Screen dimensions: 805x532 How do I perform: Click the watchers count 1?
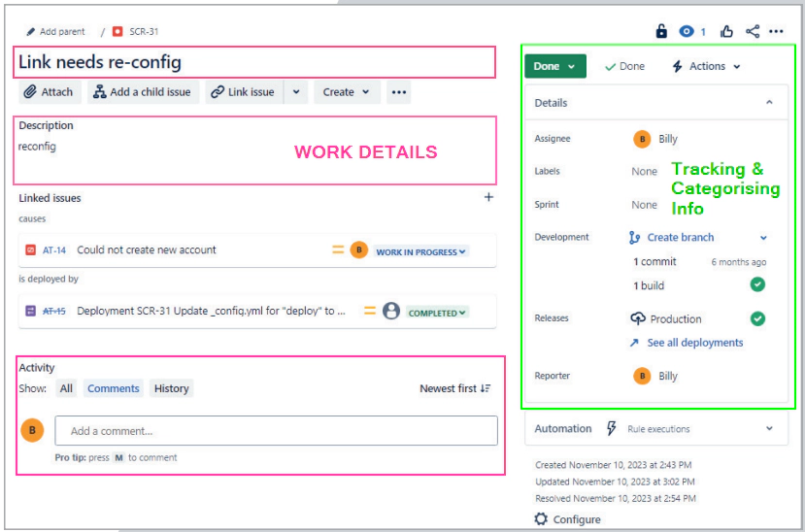point(703,32)
